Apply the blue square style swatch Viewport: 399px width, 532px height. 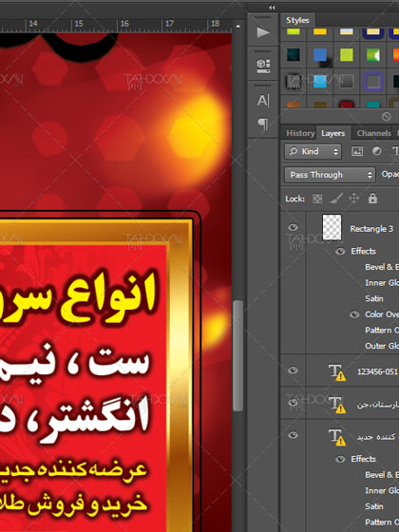coord(320,55)
